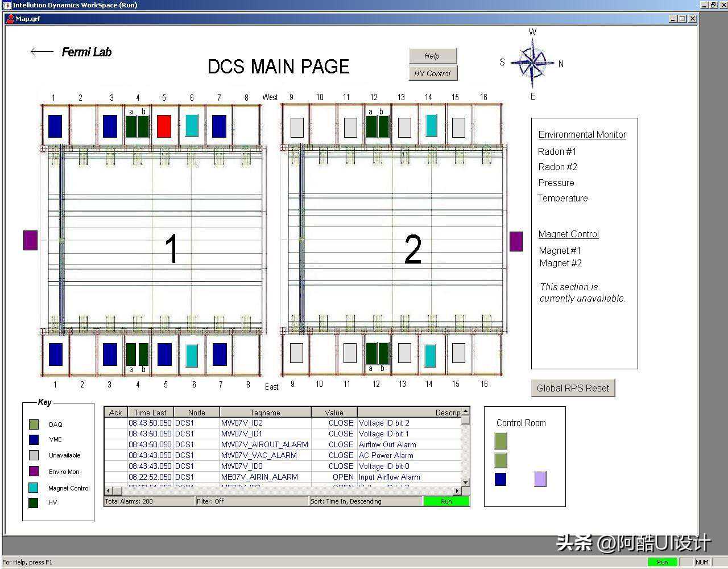Screen dimensions: 728x569
Task: Open the Help button
Action: [x=432, y=56]
